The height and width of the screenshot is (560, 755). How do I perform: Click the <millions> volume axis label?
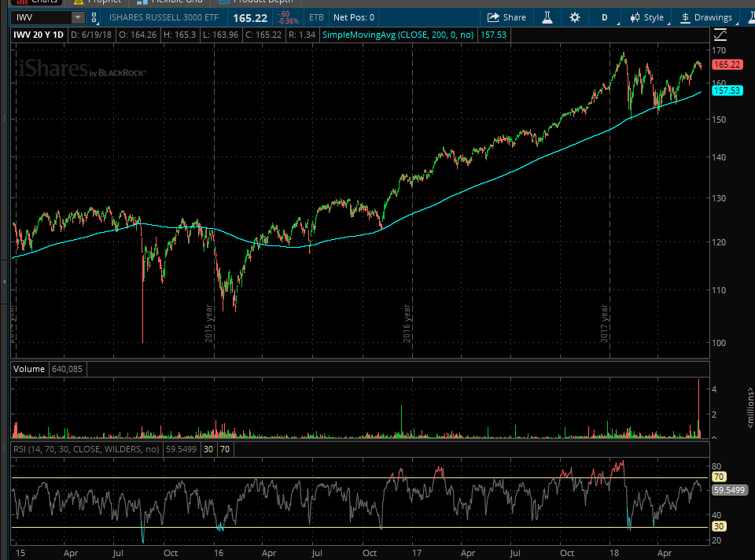(x=750, y=408)
